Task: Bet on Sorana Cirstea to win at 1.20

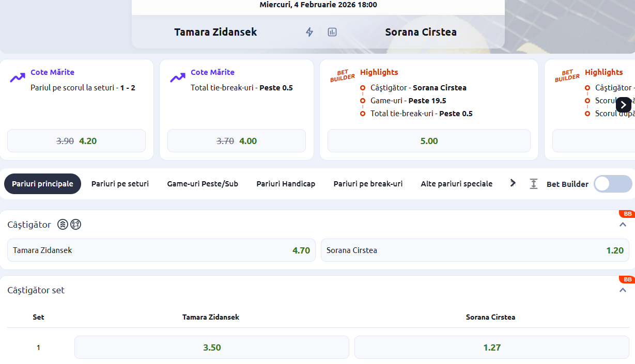Action: (475, 250)
